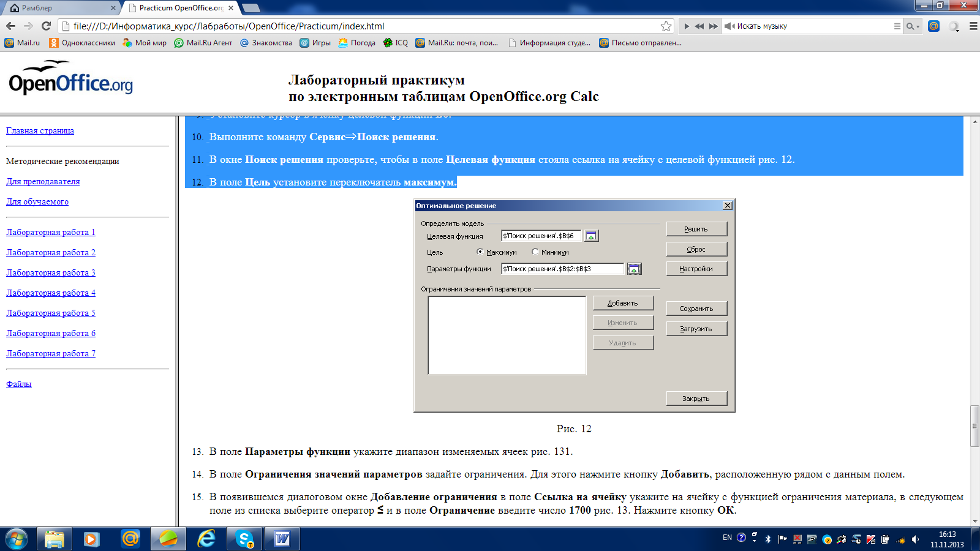Focus the Искать музыку search field
This screenshot has height=551, width=980.
(x=813, y=26)
